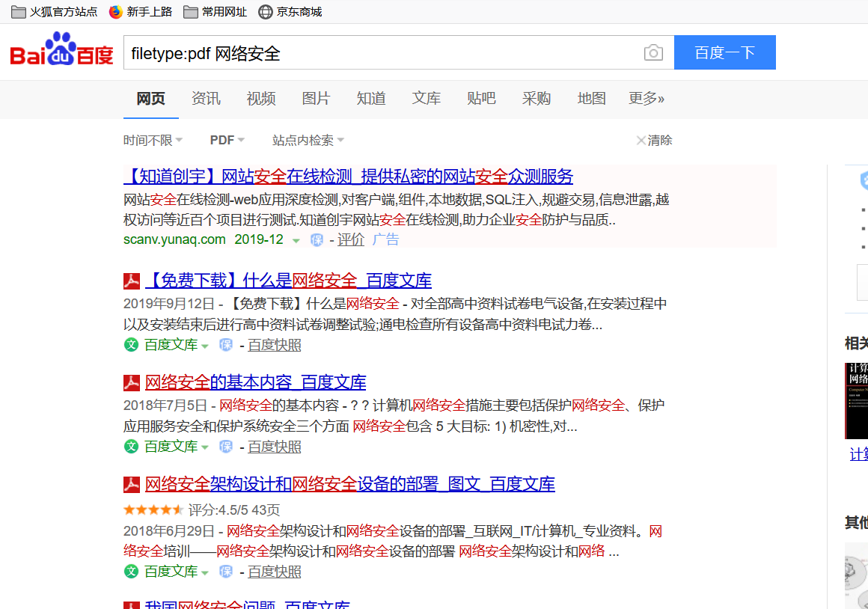Expand arrow next to scanv.yunaq.com 2019-12
The width and height of the screenshot is (868, 609).
click(x=296, y=240)
